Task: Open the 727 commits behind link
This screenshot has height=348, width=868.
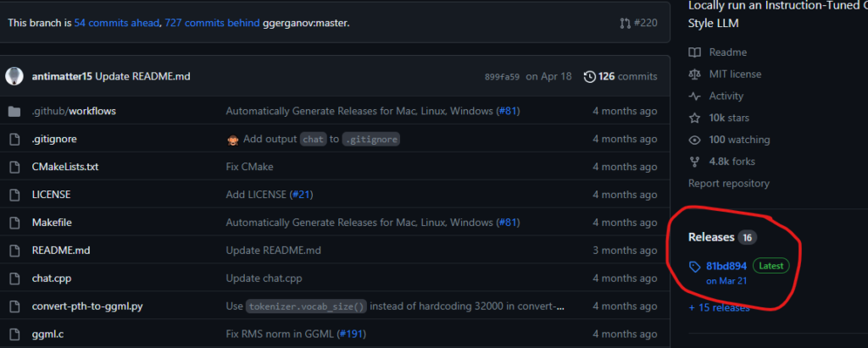Action: pyautogui.click(x=212, y=23)
